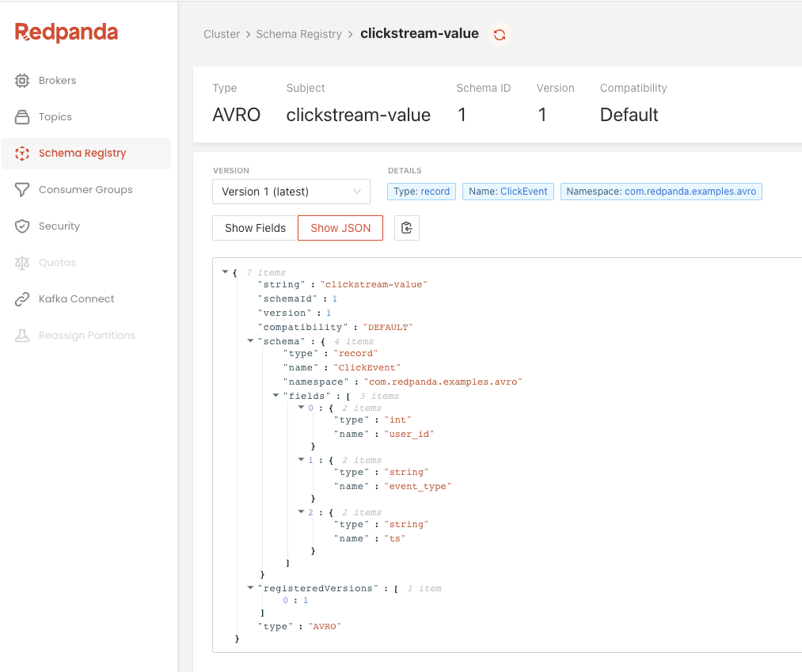This screenshot has width=802, height=672.
Task: Click the Cluster breadcrumb link
Action: click(x=222, y=34)
